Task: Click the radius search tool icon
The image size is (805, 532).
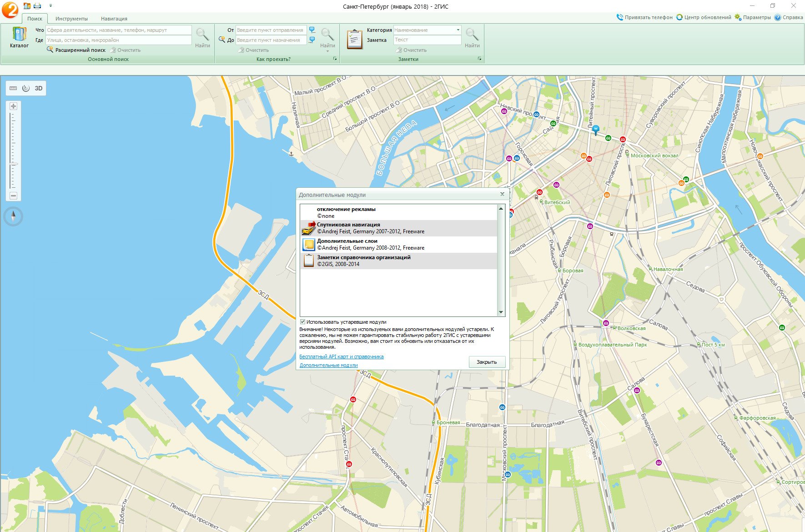Action: (x=26, y=88)
